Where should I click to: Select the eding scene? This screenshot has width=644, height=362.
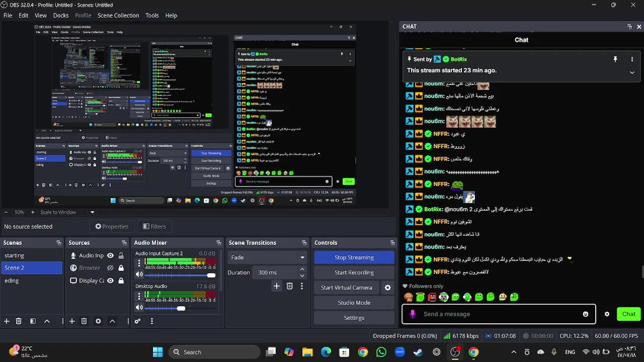[32, 281]
